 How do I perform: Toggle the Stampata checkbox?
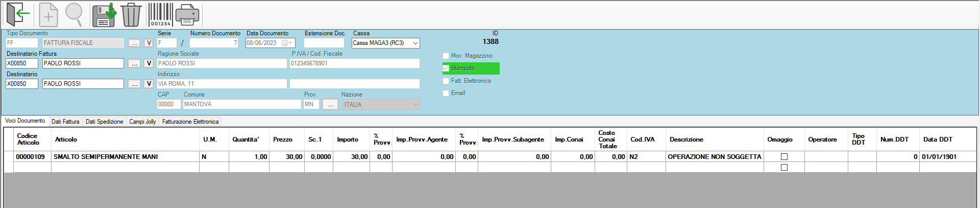446,68
